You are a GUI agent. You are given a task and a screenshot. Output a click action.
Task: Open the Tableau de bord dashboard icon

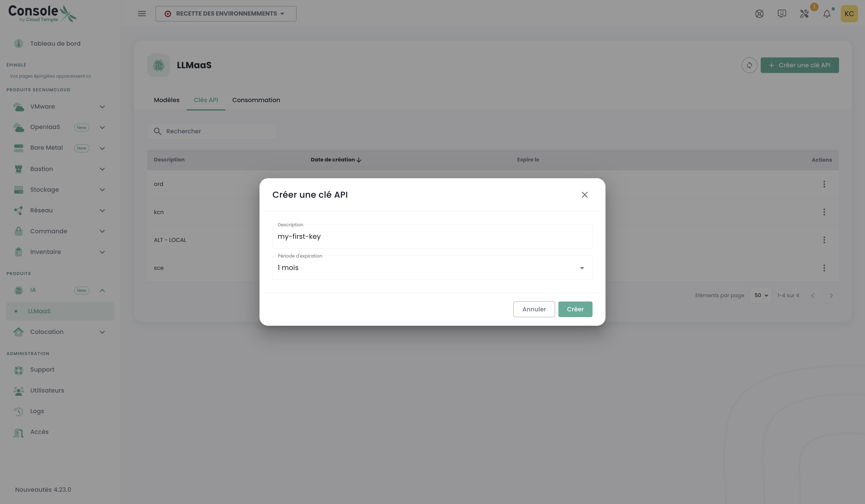[x=18, y=43]
